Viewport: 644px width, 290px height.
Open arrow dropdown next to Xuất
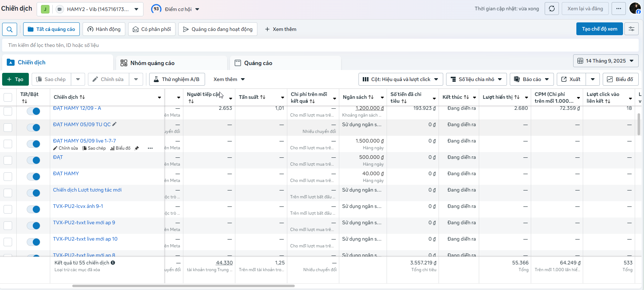point(593,79)
